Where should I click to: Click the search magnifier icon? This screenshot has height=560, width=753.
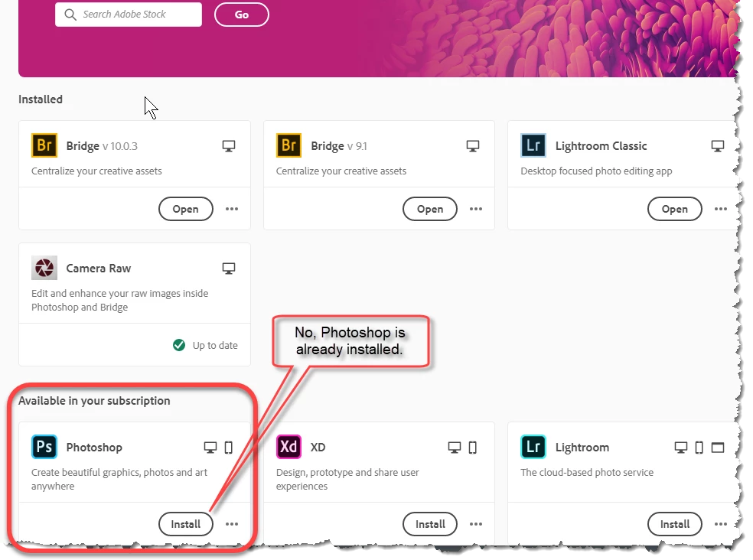(x=70, y=15)
